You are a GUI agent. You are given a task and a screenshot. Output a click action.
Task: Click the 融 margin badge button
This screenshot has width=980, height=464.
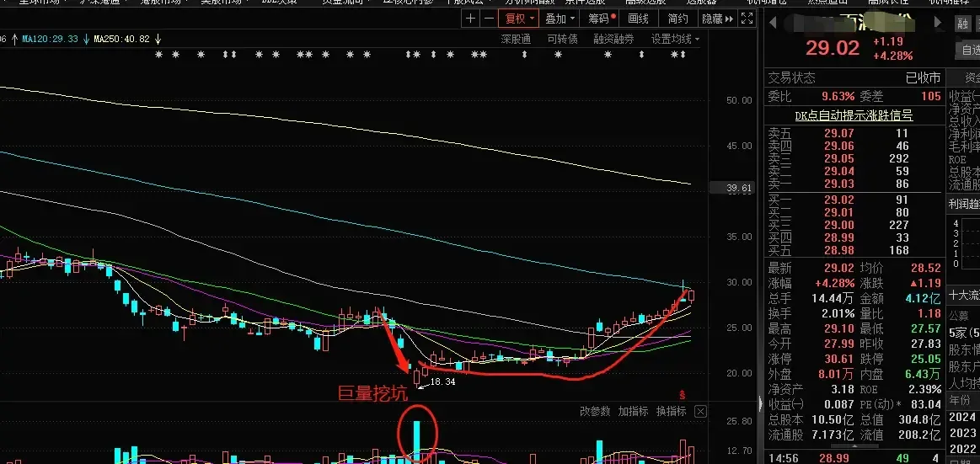(x=961, y=24)
